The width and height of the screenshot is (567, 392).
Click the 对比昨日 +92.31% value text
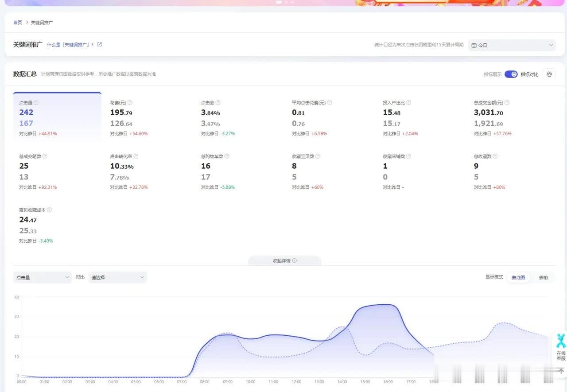38,187
